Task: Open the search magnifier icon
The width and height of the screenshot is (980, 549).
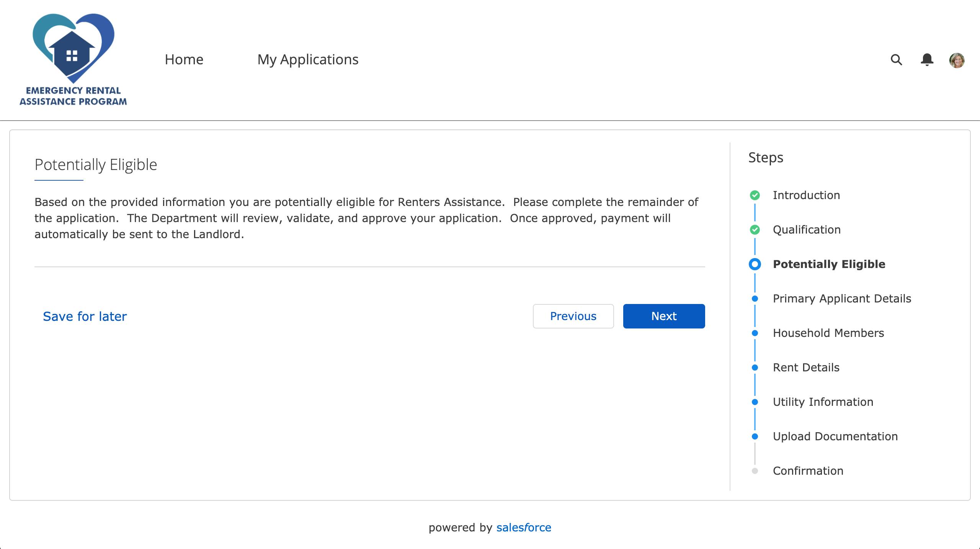Action: 896,60
